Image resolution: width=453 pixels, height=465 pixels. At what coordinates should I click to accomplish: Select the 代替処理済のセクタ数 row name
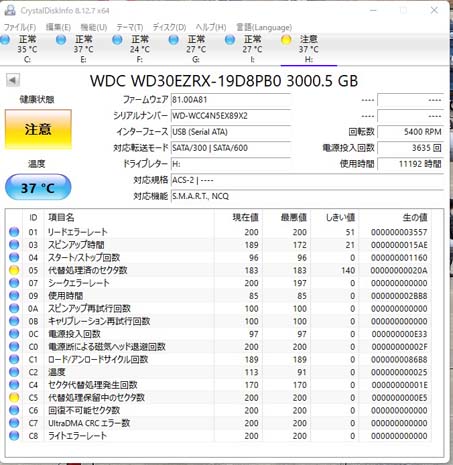coord(88,270)
